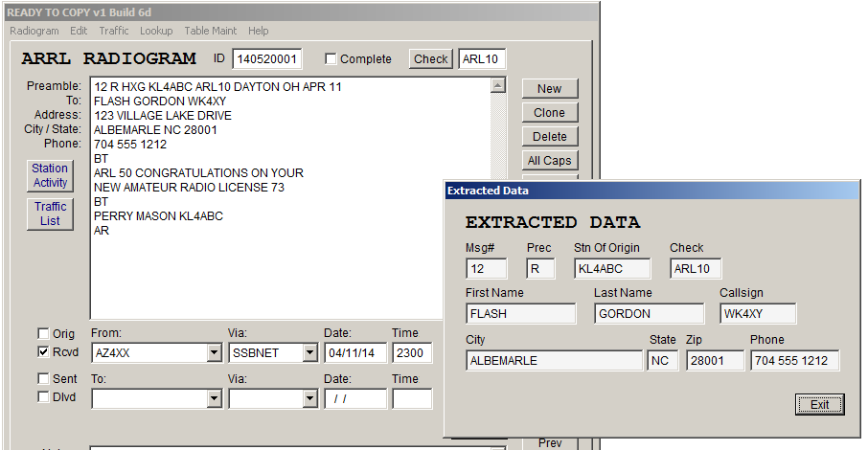Image resolution: width=868 pixels, height=450 pixels.
Task: Enable the Orig checkbox
Action: (x=43, y=333)
